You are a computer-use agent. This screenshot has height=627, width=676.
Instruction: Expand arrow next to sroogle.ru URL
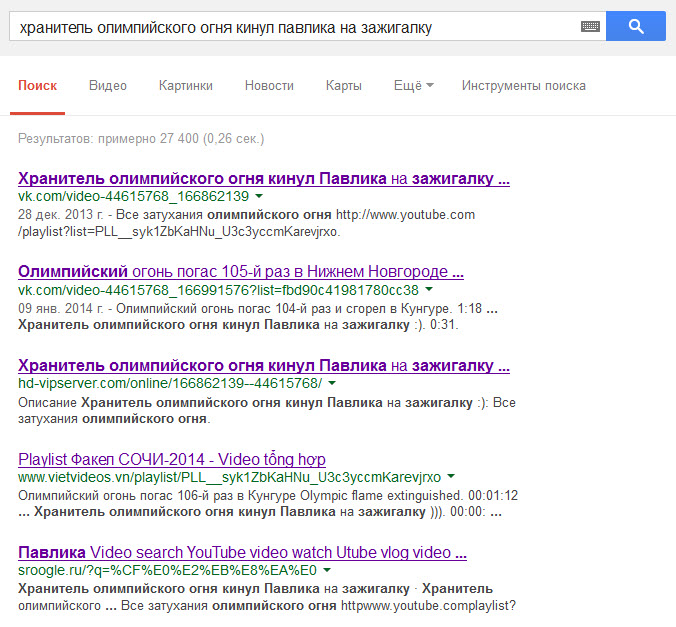[327, 570]
